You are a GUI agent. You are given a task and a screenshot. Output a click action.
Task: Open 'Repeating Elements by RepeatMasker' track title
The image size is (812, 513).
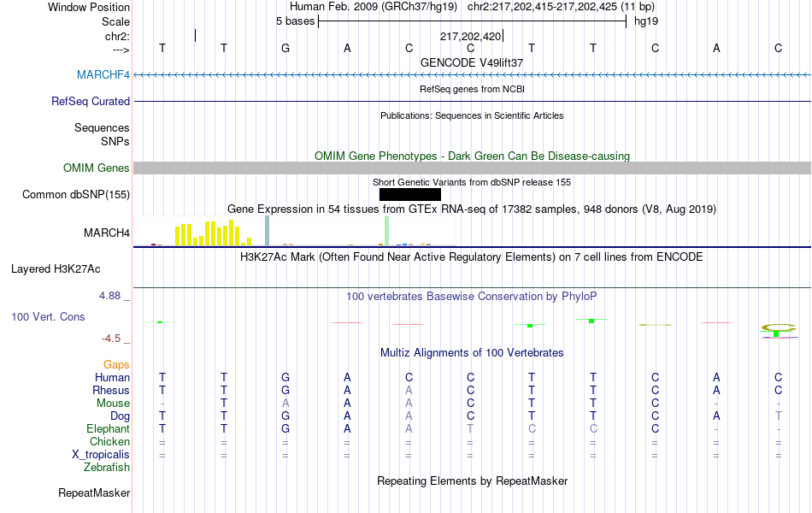(472, 481)
